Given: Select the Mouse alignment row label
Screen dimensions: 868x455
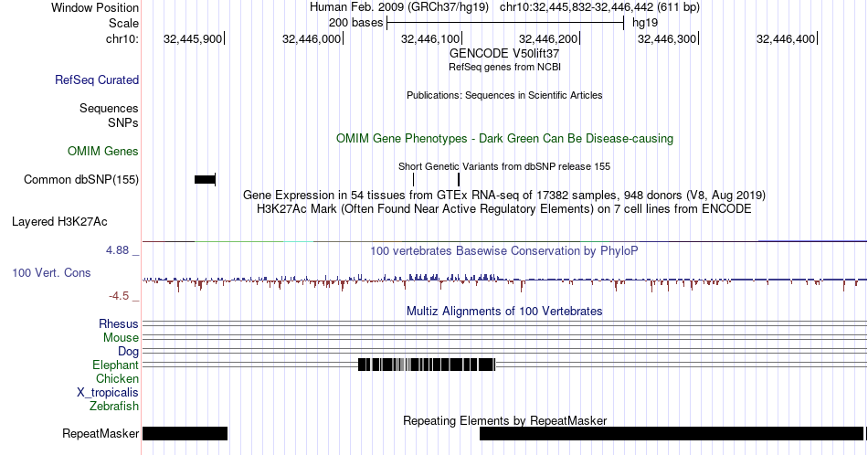Looking at the screenshot, I should pyautogui.click(x=121, y=338).
